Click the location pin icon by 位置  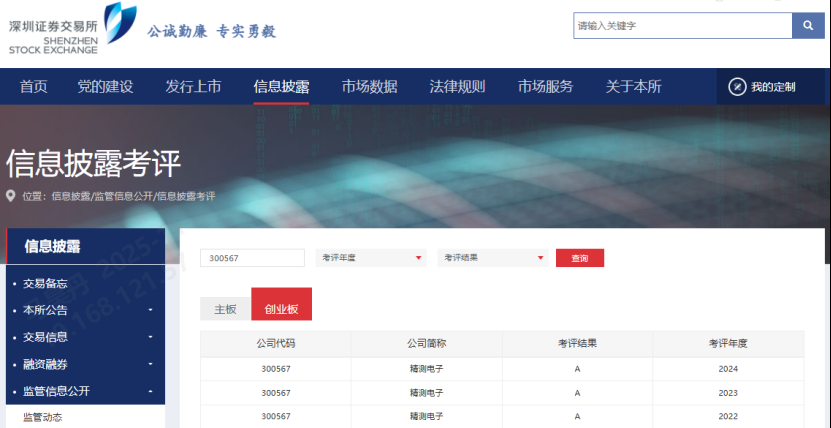(x=11, y=196)
